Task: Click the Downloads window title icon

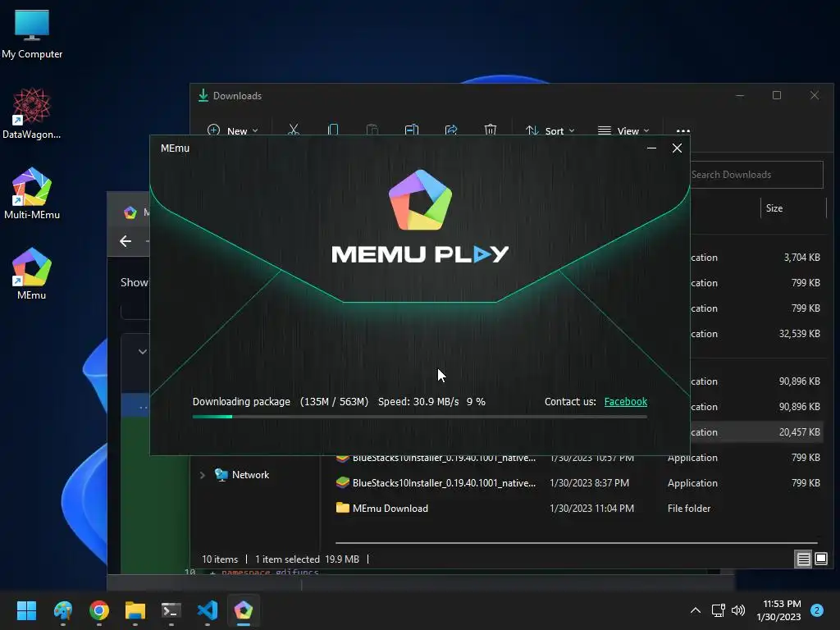Action: click(x=203, y=95)
